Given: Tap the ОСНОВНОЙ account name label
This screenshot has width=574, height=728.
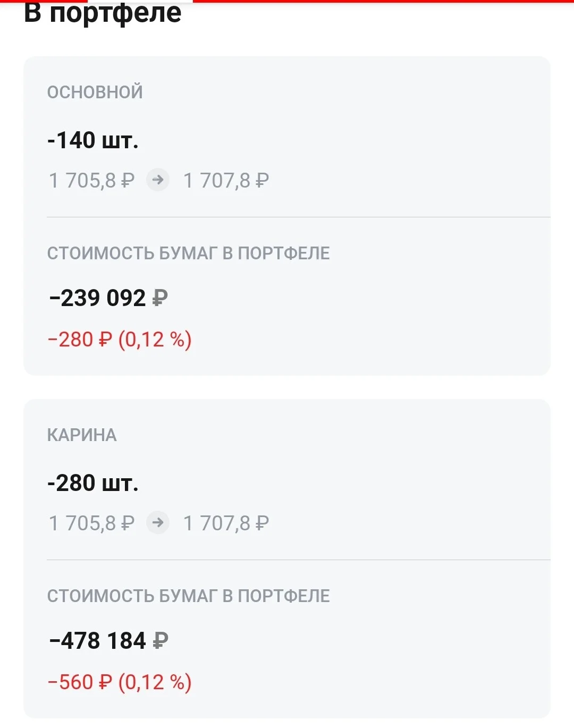Looking at the screenshot, I should (95, 92).
